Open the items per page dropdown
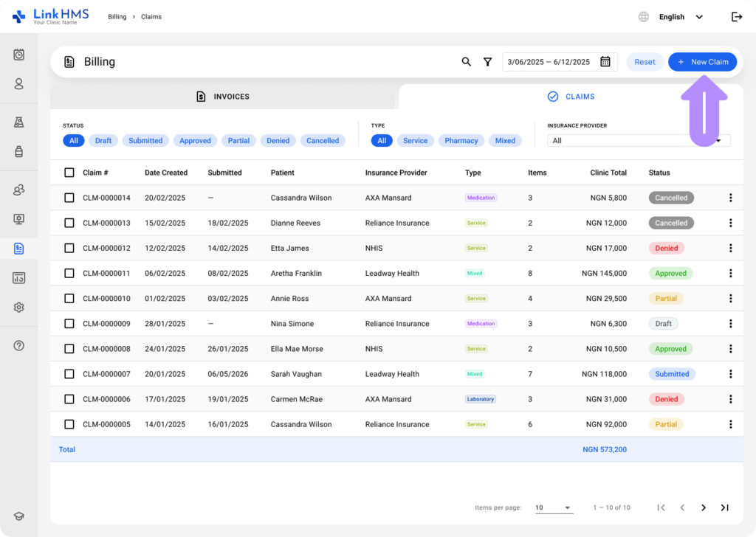Image resolution: width=756 pixels, height=537 pixels. [554, 507]
